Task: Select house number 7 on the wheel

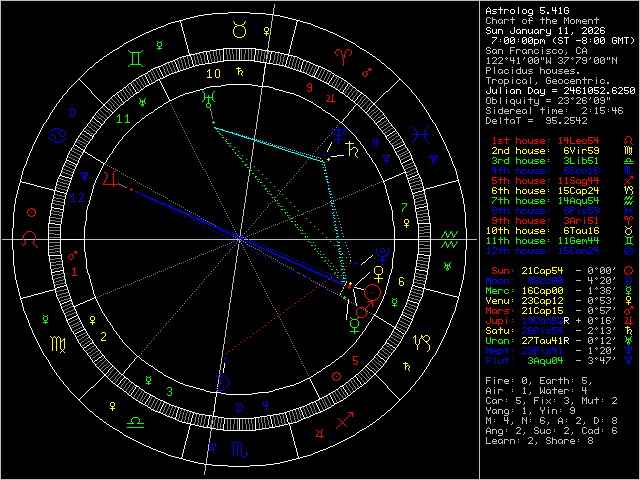Action: [404, 207]
